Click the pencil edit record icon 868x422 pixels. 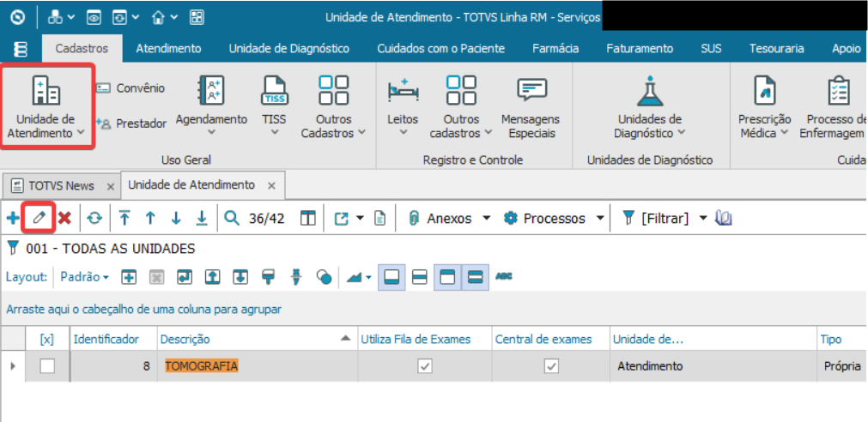(x=39, y=219)
